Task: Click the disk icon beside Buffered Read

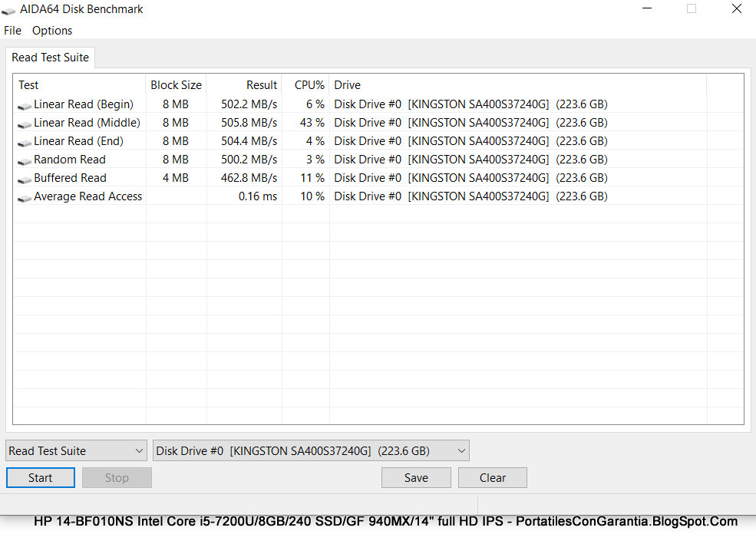Action: coord(25,180)
